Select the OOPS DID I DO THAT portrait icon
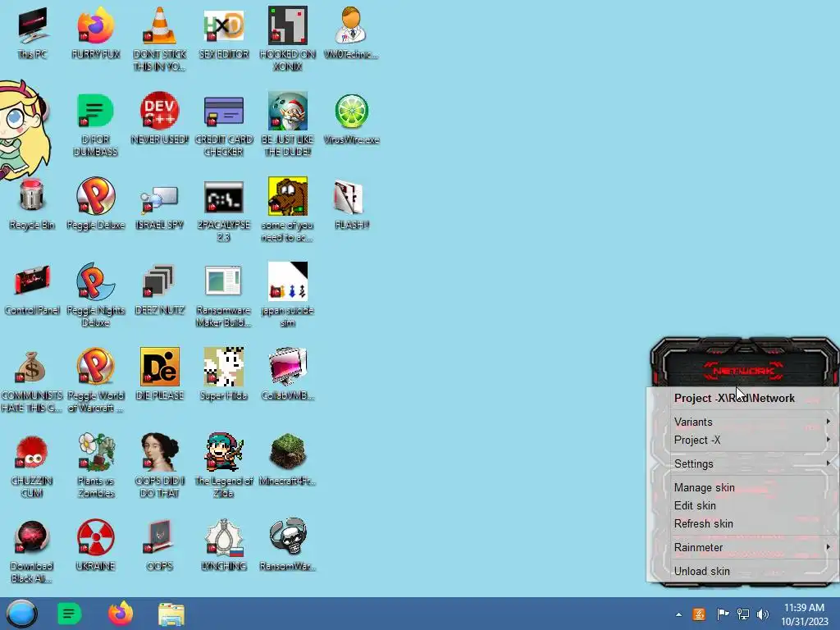The image size is (840, 630). click(x=160, y=466)
